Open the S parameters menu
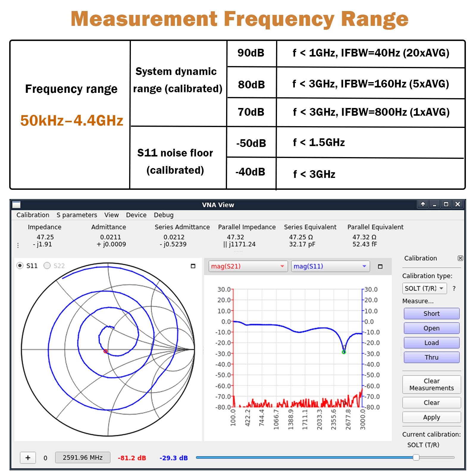Image resolution: width=476 pixels, height=476 pixels. pyautogui.click(x=77, y=215)
